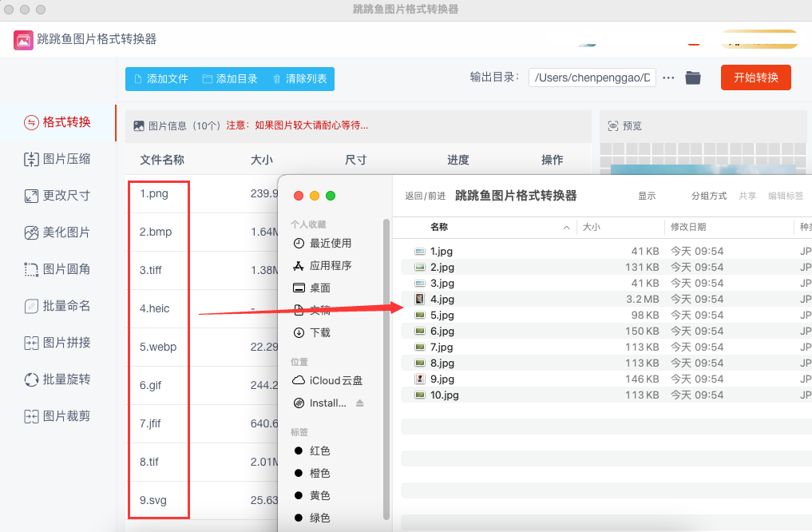Sort Finder list by 修改日期 column
This screenshot has height=532, width=812.
pyautogui.click(x=688, y=227)
